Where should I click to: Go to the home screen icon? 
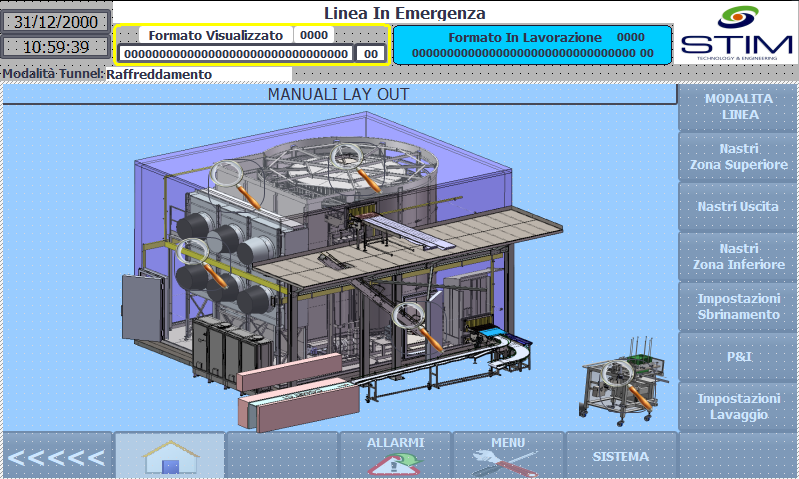point(170,455)
